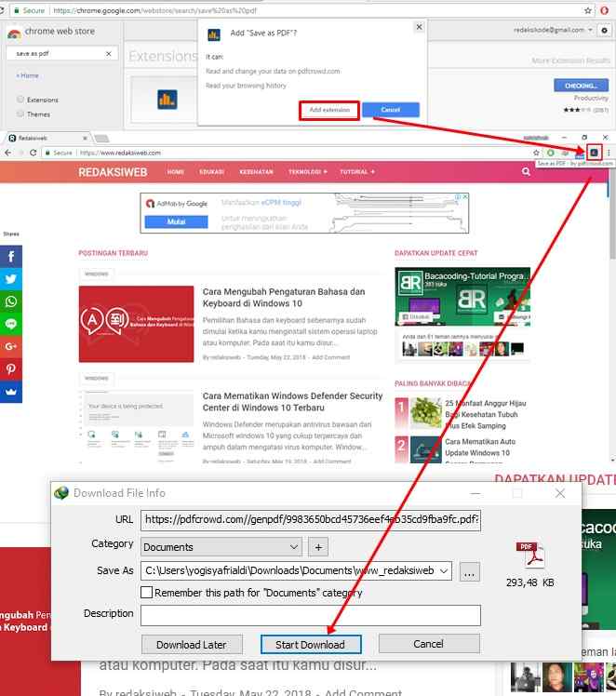This screenshot has width=616, height=696.
Task: Check Remember this path for Documents category
Action: [x=146, y=592]
